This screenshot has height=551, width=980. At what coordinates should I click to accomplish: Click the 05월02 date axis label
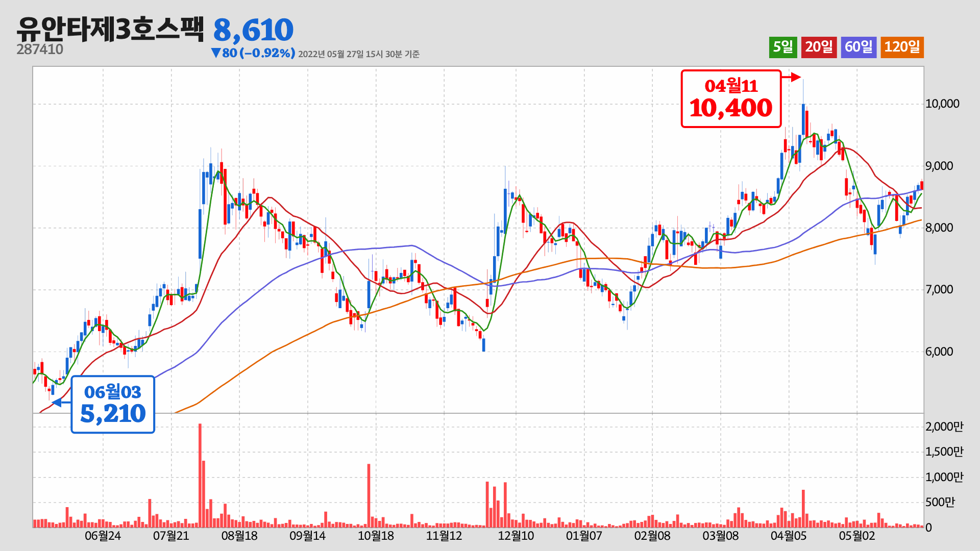point(857,536)
